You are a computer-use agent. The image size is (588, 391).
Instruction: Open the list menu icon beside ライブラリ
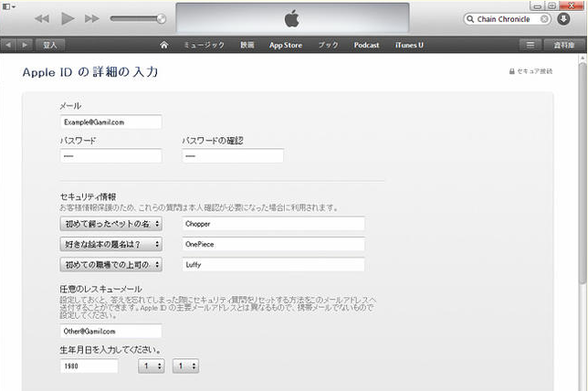coord(530,44)
